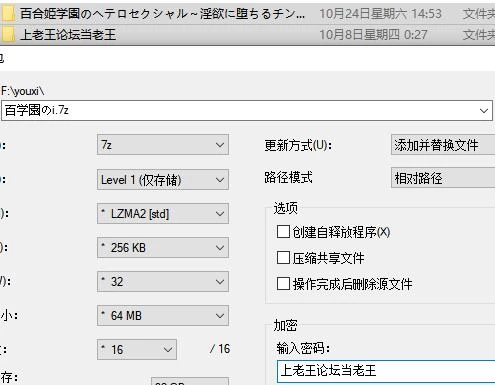The height and width of the screenshot is (385, 495).
Task: Open the 256 KB dictionary size dropdown
Action: [x=163, y=247]
